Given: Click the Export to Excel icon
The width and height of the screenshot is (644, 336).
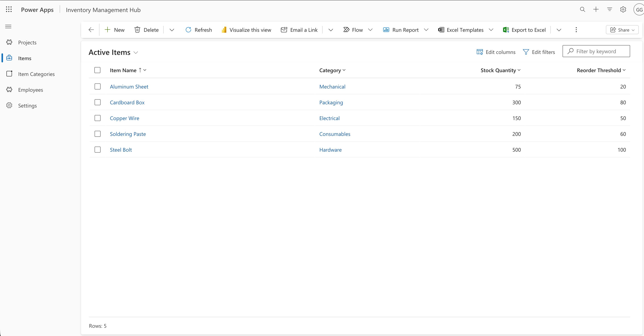Looking at the screenshot, I should (506, 30).
